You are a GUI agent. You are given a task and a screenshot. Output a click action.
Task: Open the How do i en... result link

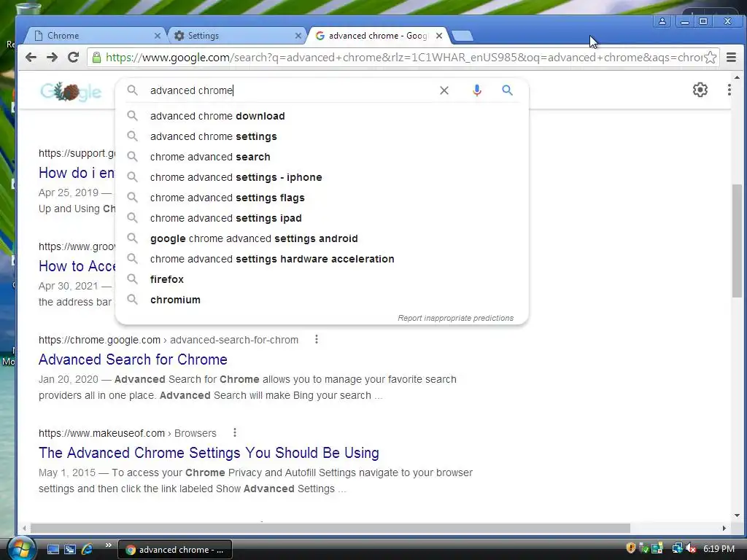pos(77,172)
